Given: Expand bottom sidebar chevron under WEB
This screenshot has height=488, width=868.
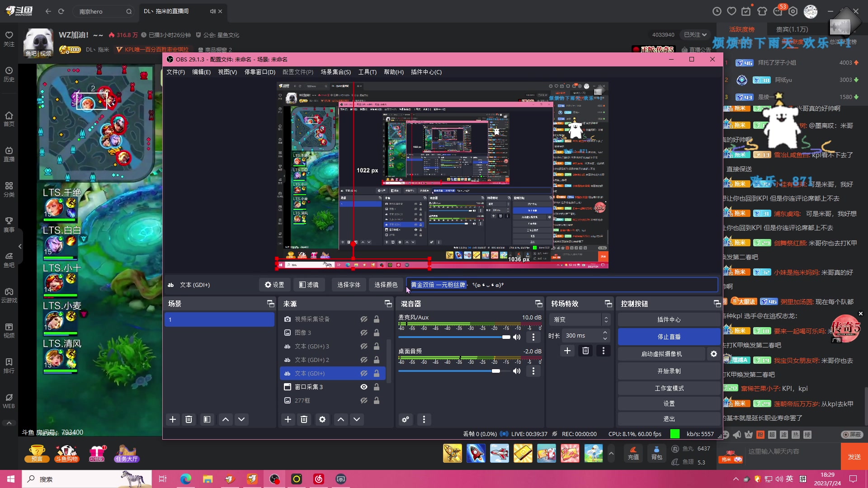Looking at the screenshot, I should [9, 423].
